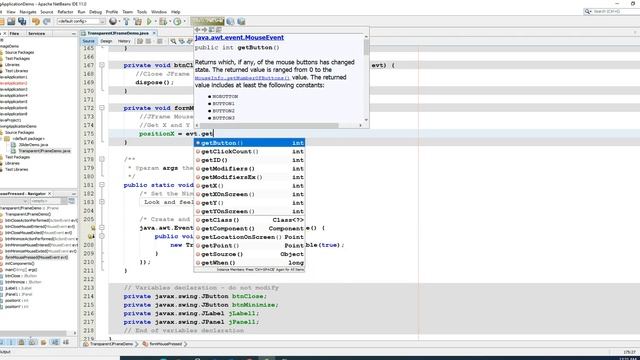
Task: Click the Redo toolbar icon
Action: tap(47, 21)
